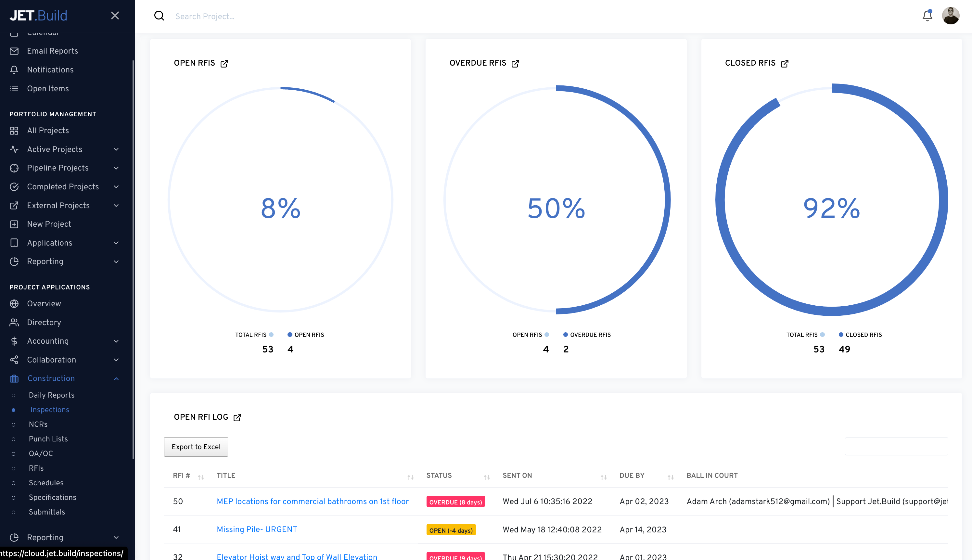Open Open RFIs external link icon
The image size is (972, 560).
(224, 63)
